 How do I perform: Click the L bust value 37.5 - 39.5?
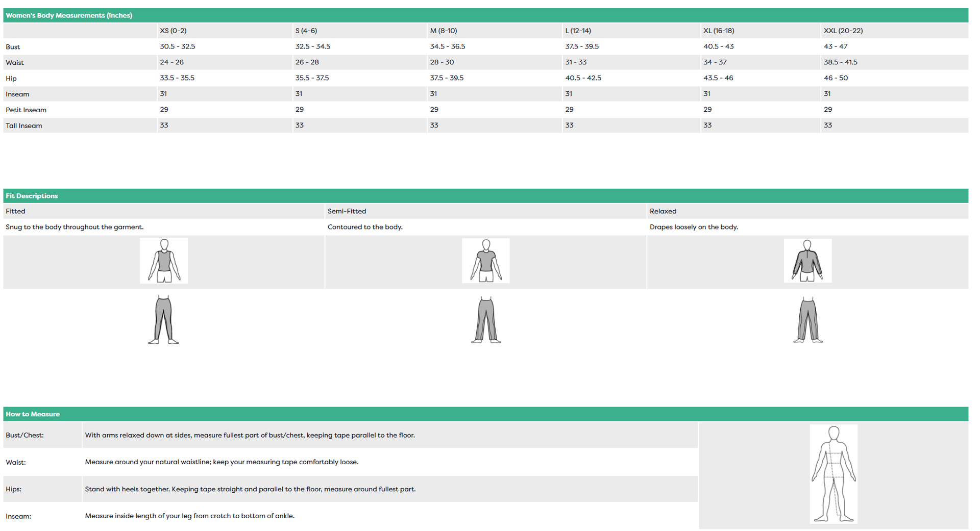point(581,46)
